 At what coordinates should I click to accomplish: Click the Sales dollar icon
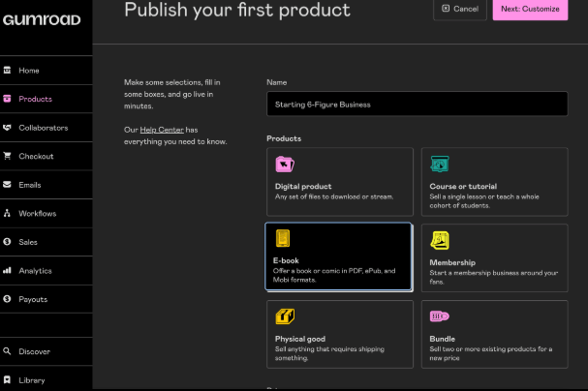pos(7,242)
